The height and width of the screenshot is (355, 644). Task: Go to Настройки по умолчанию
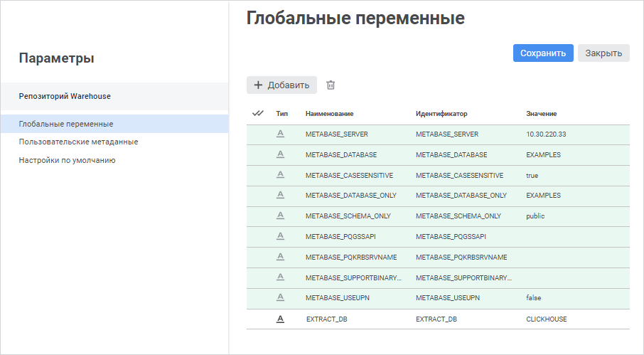coord(67,160)
